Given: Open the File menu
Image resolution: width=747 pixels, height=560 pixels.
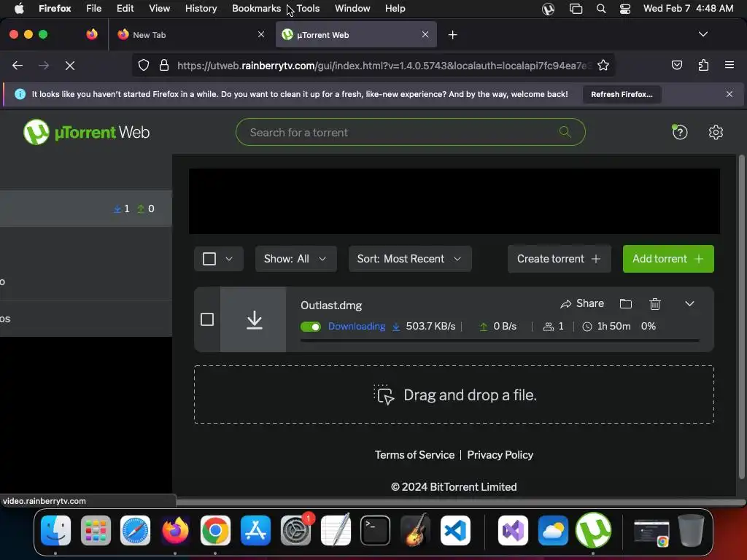Looking at the screenshot, I should point(93,8).
